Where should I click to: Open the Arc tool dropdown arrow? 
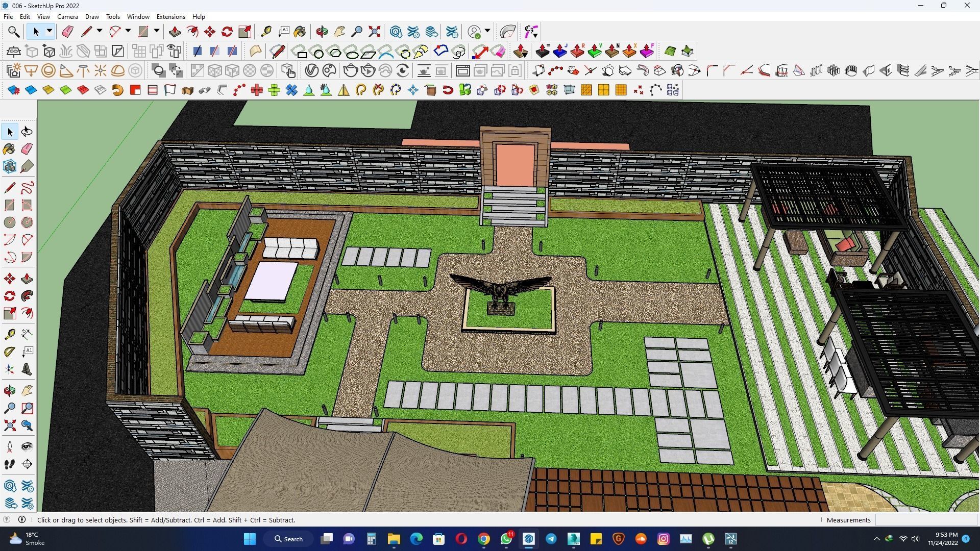(128, 32)
